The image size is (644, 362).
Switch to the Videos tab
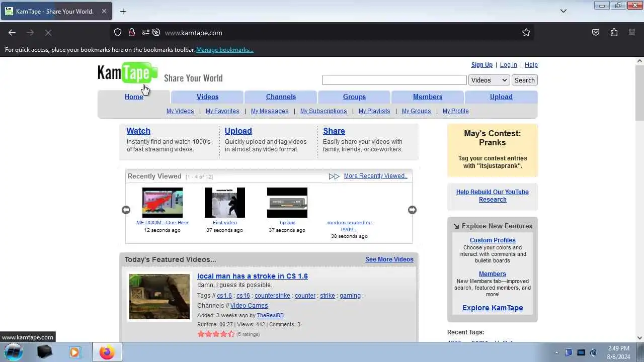207,97
